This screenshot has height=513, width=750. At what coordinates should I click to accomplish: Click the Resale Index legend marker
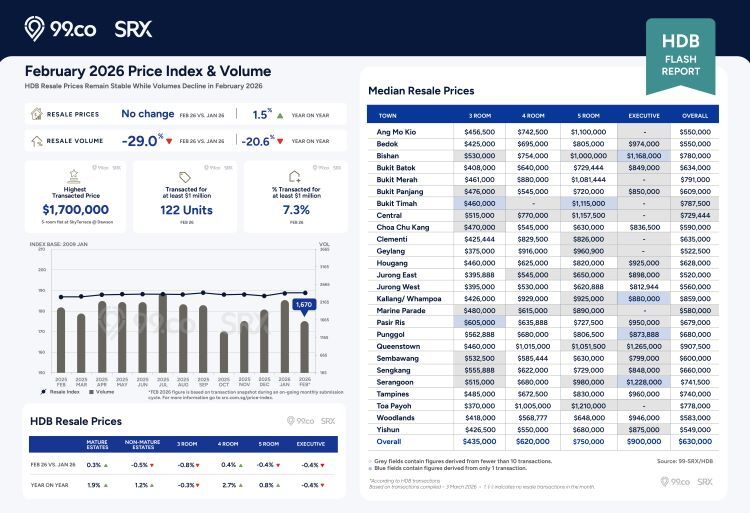click(44, 392)
